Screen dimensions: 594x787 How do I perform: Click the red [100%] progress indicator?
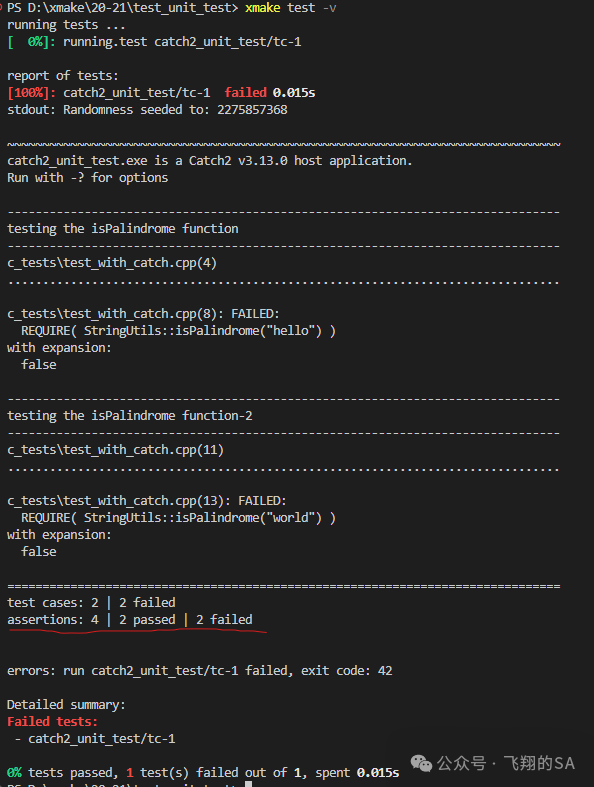[31, 93]
